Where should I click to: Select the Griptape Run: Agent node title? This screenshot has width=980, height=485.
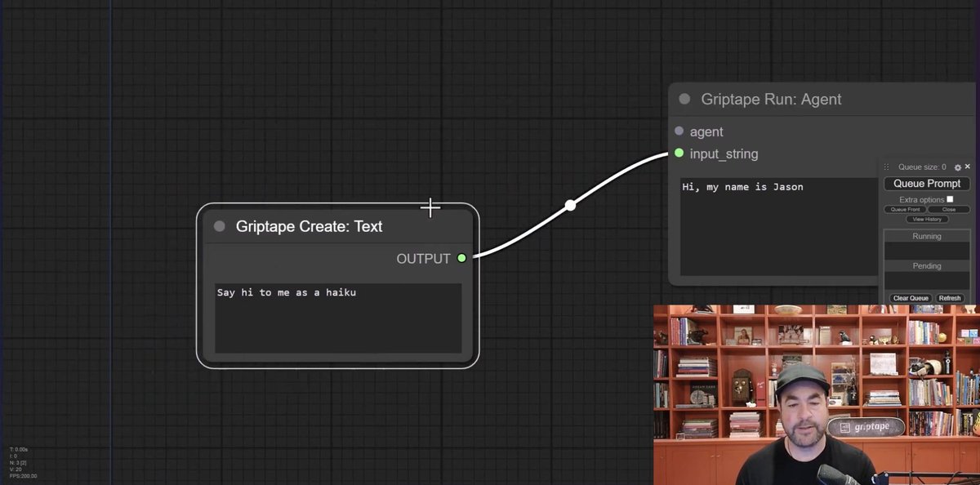(x=771, y=100)
